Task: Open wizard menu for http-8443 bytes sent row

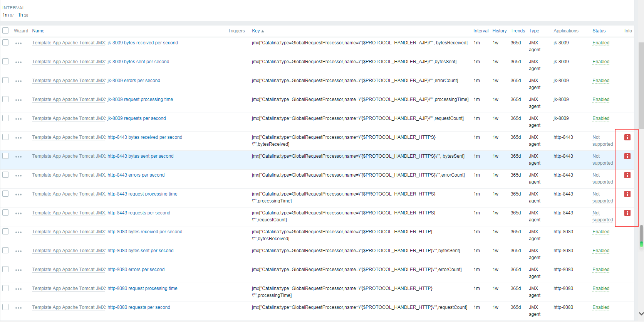Action: [18, 157]
